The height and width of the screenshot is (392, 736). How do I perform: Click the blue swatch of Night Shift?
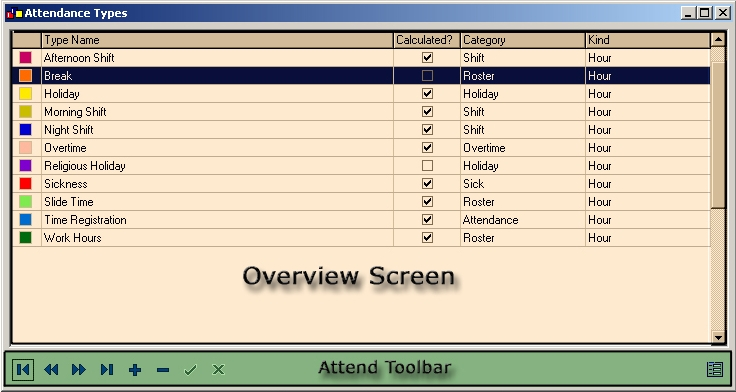25,130
